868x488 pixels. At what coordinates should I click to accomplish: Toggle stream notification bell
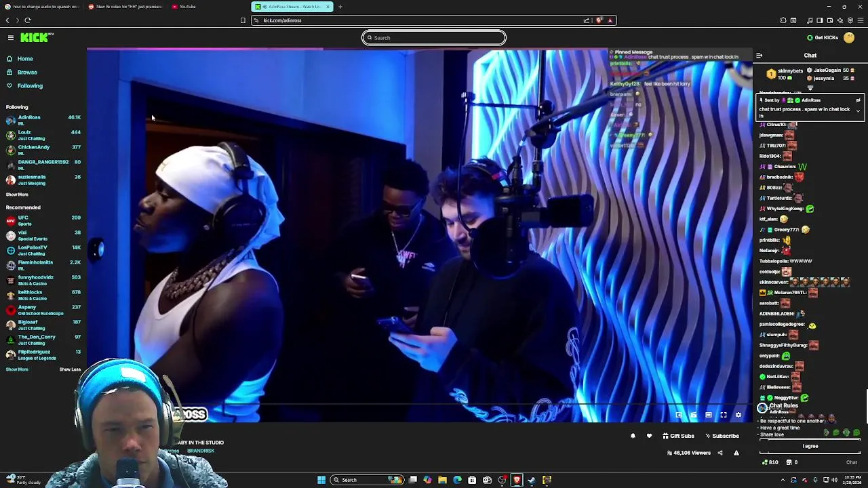click(633, 436)
